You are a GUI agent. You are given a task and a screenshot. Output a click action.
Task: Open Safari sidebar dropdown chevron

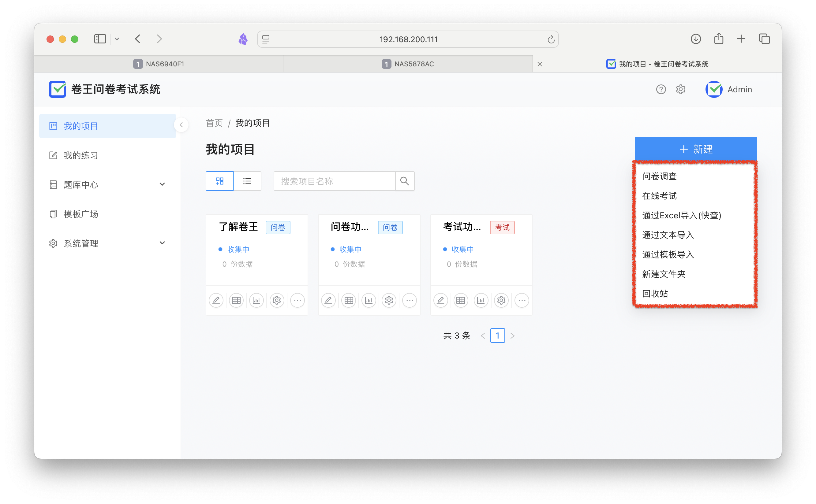(117, 39)
